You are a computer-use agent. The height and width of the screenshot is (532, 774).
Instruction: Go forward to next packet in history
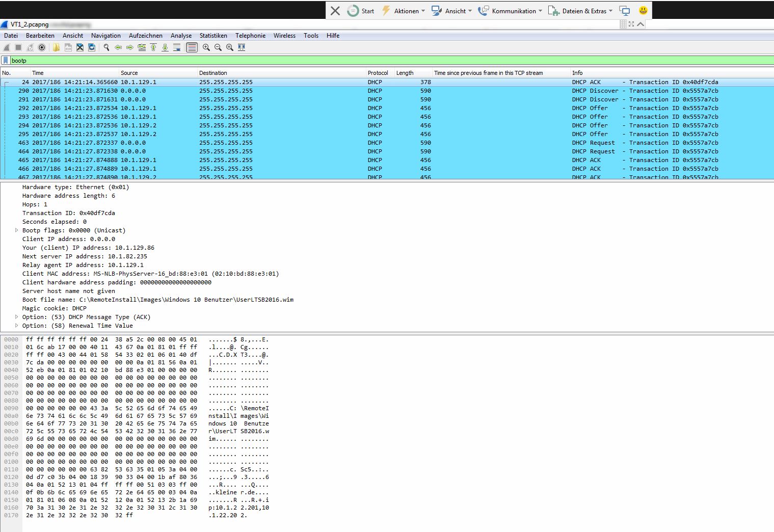130,47
